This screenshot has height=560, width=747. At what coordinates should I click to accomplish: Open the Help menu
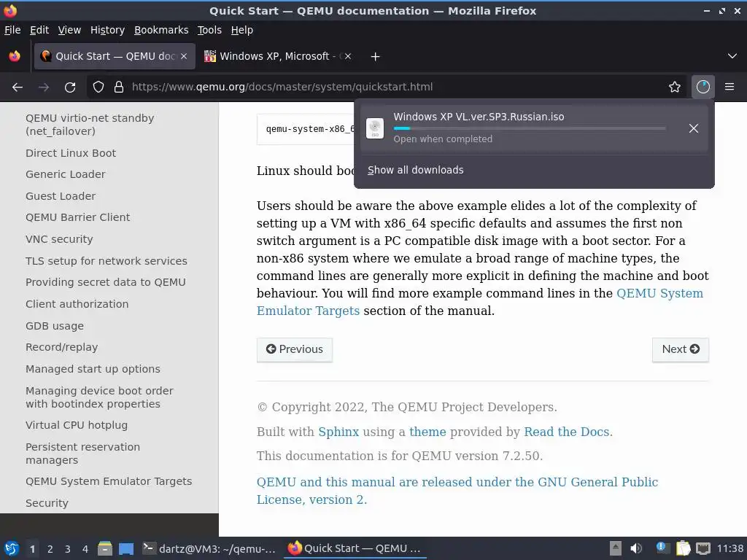pyautogui.click(x=242, y=30)
